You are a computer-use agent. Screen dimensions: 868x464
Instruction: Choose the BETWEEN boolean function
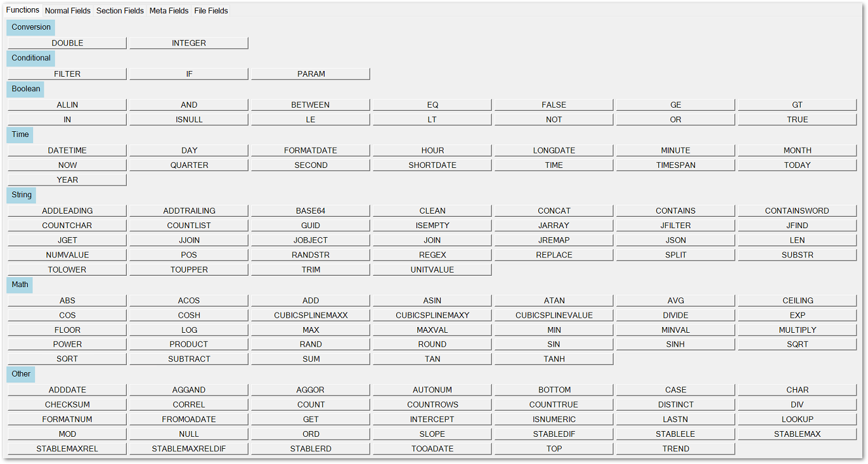click(x=311, y=105)
